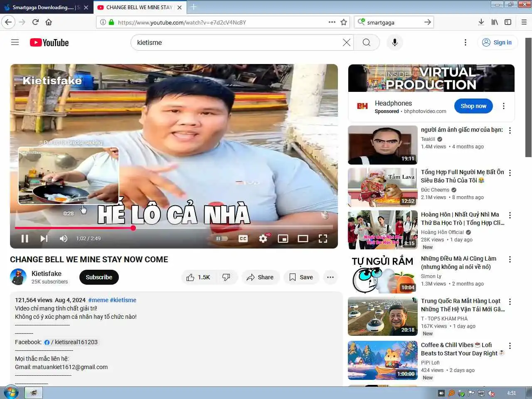Open the #kietisme hashtag link
The height and width of the screenshot is (399, 532).
pyautogui.click(x=123, y=300)
